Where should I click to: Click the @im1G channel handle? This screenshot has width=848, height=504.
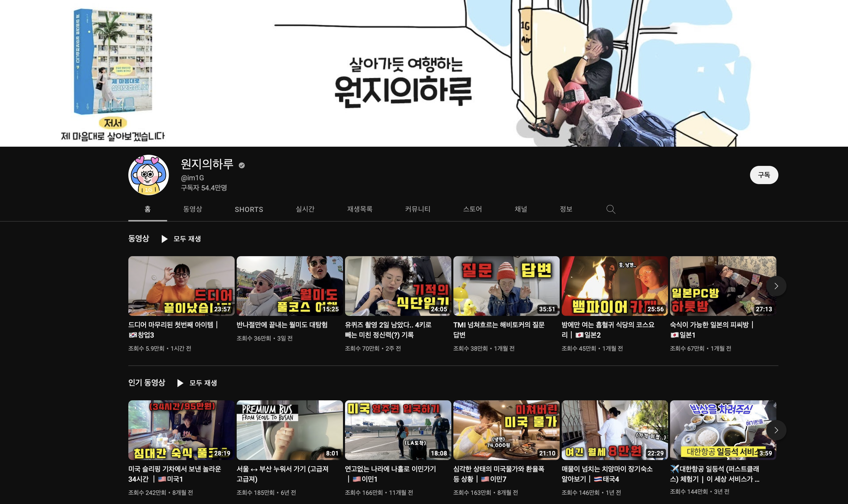pyautogui.click(x=192, y=178)
